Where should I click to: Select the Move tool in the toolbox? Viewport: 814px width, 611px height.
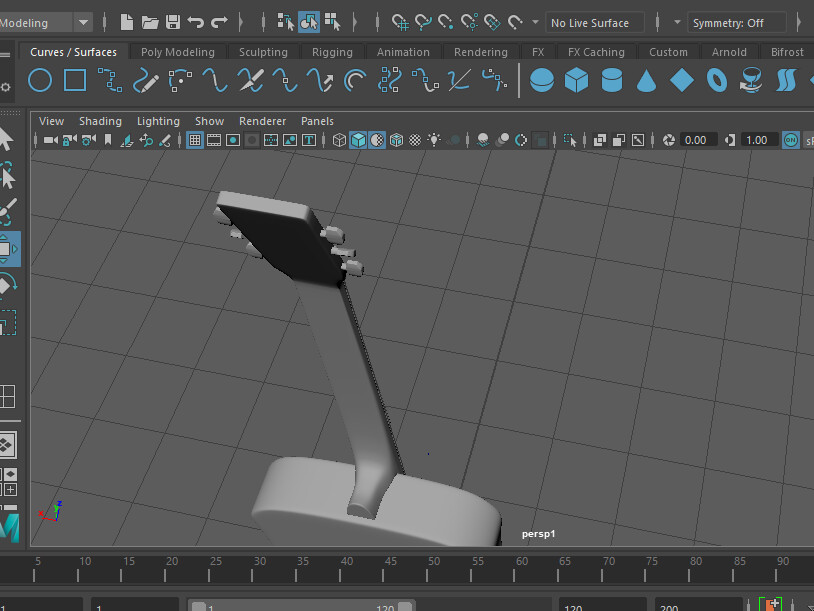[11, 248]
